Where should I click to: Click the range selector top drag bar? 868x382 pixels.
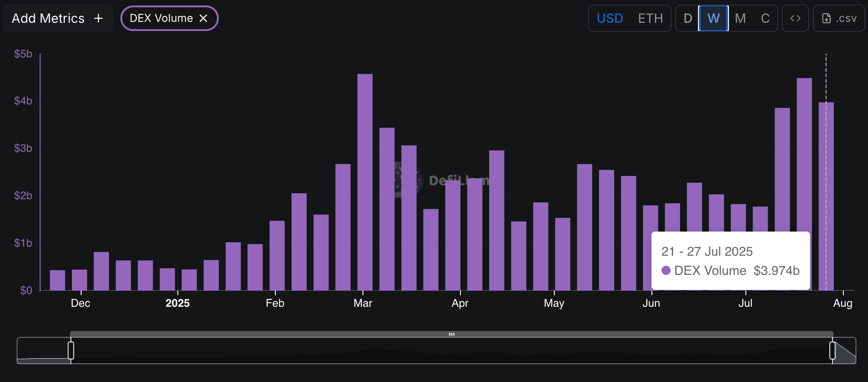[x=451, y=334]
